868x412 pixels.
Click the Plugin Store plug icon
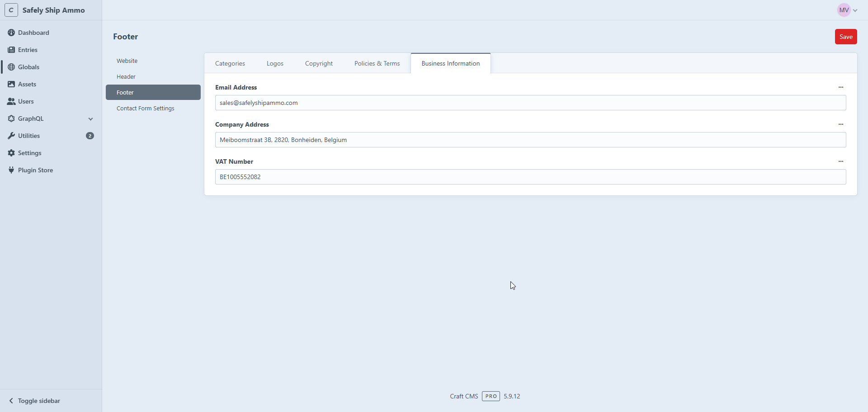pos(11,170)
